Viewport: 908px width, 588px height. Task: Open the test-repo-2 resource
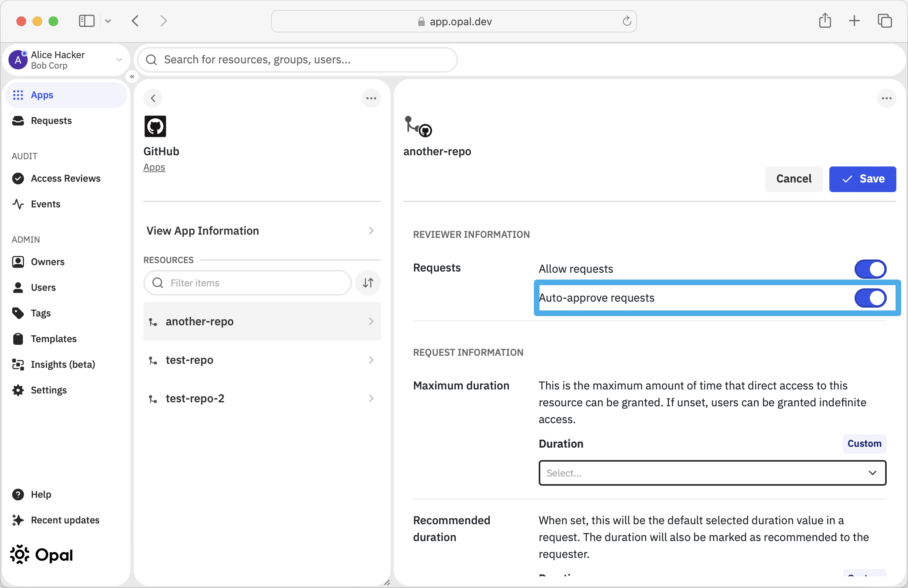coord(262,398)
